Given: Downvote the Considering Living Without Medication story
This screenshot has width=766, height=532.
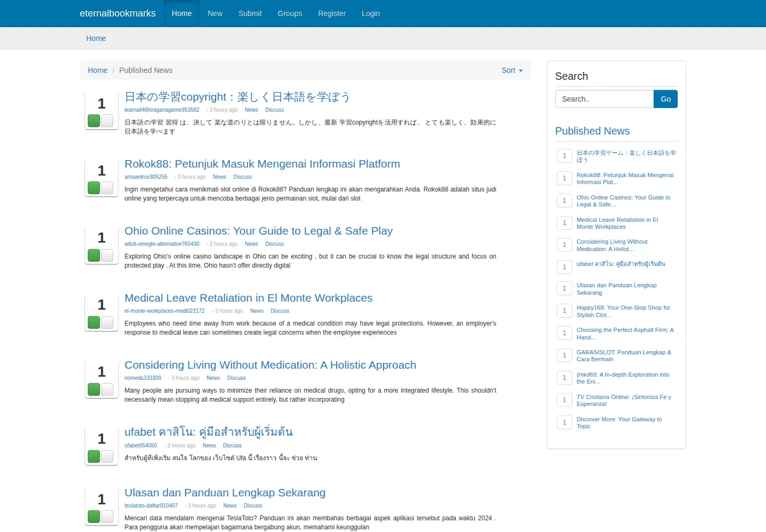Looking at the screenshot, I should tap(107, 389).
